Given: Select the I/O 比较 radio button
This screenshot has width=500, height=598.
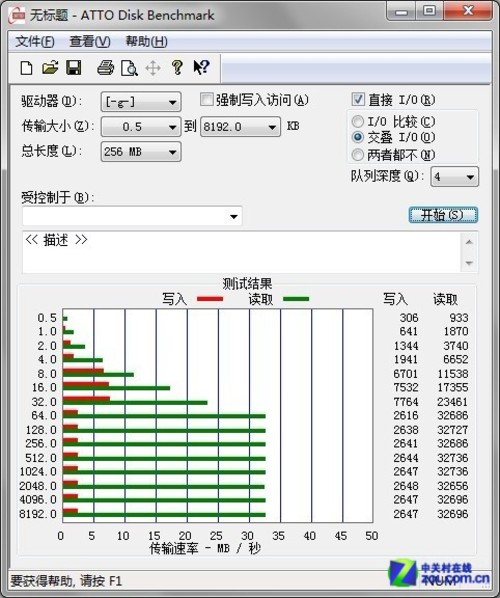Looking at the screenshot, I should [x=357, y=122].
